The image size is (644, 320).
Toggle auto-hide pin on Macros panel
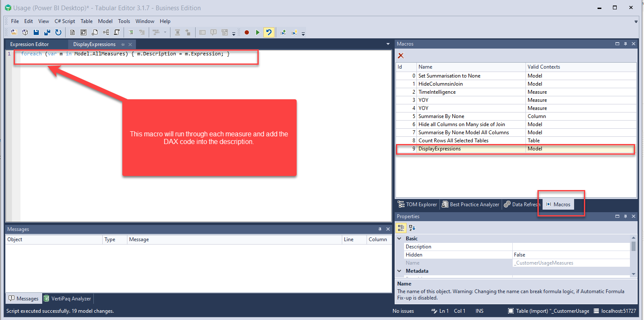(x=625, y=44)
